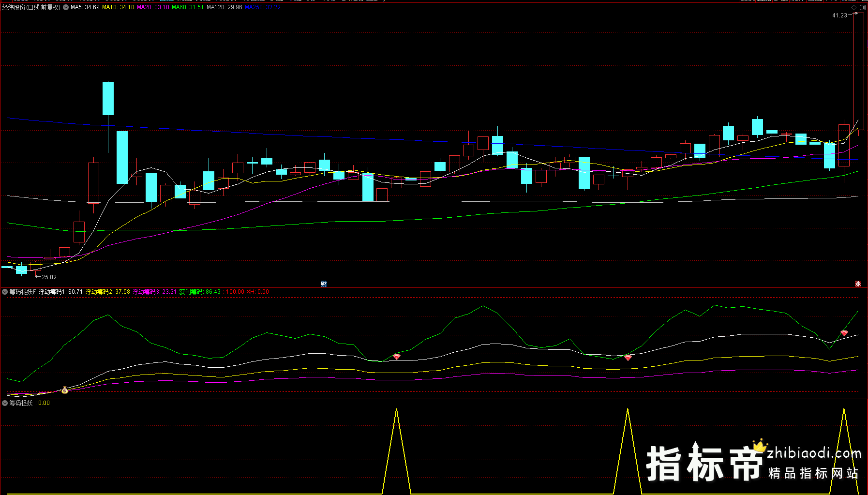Click the green MA60: 31.51 label

pyautogui.click(x=188, y=7)
